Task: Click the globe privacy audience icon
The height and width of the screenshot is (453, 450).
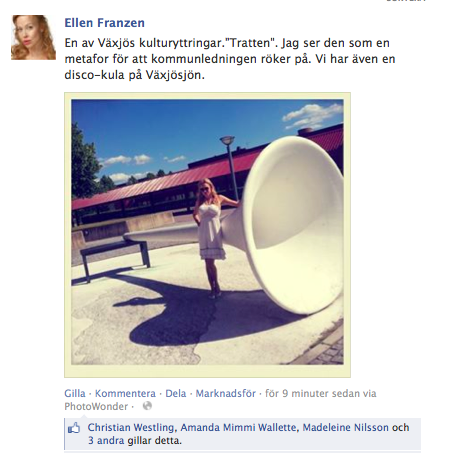Action: 147,406
